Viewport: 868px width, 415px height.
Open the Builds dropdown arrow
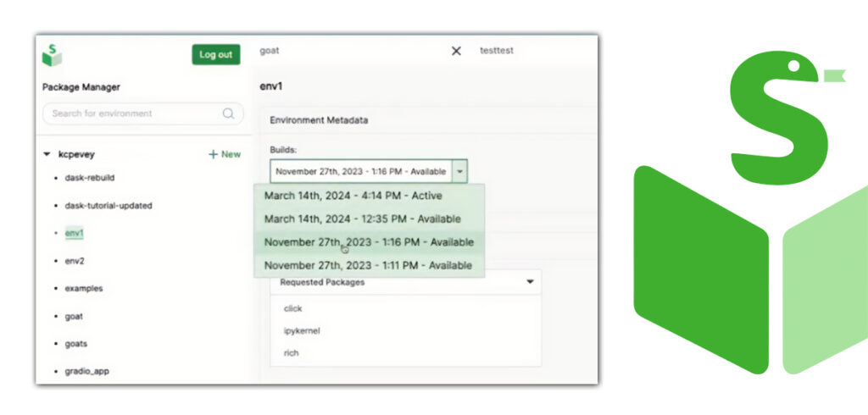tap(459, 172)
